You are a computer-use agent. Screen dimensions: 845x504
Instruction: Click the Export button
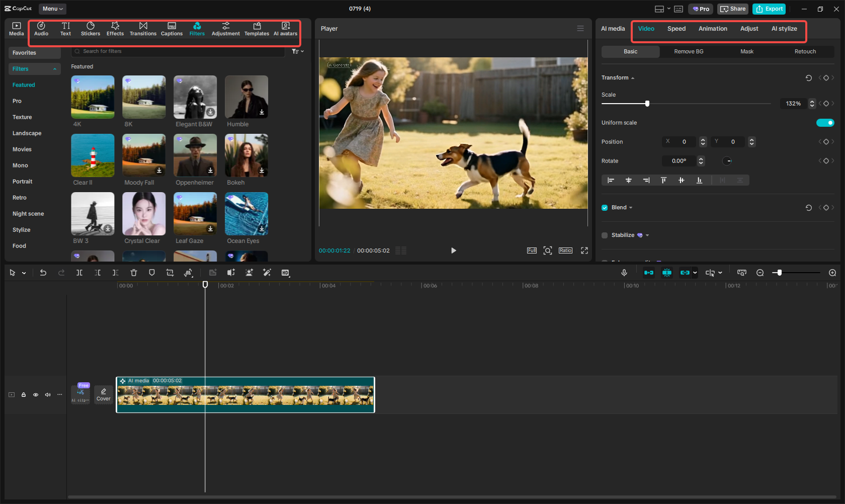(x=769, y=9)
